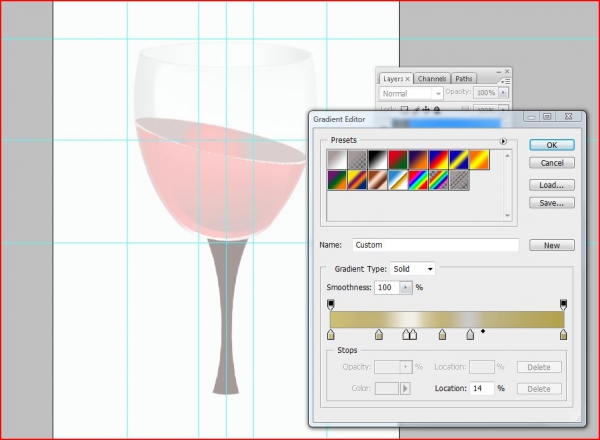The image size is (600, 440).
Task: Select the right opacity stop
Action: click(x=563, y=305)
